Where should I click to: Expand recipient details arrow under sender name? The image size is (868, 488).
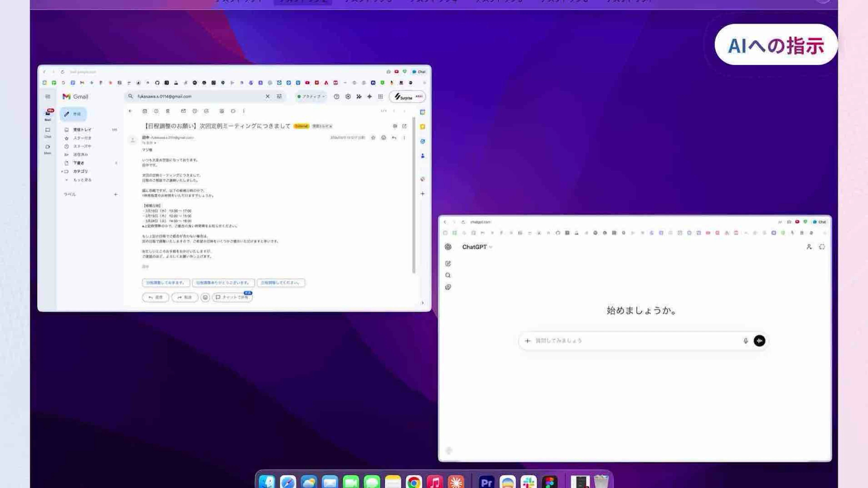pyautogui.click(x=155, y=143)
